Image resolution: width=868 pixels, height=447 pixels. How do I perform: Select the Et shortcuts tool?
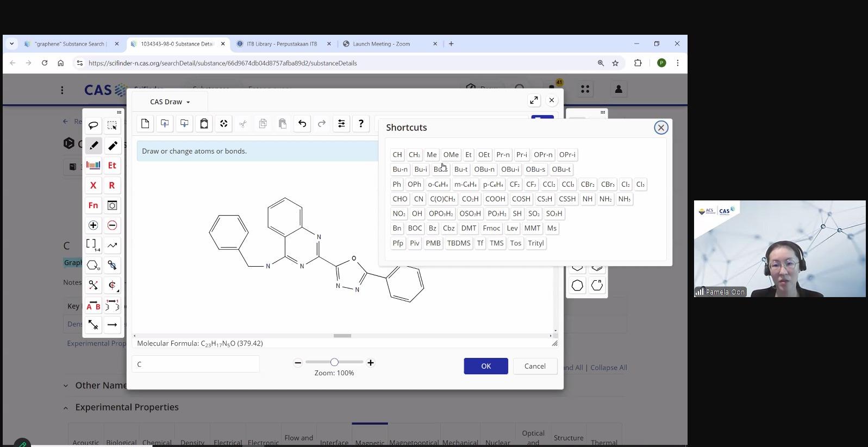click(112, 166)
